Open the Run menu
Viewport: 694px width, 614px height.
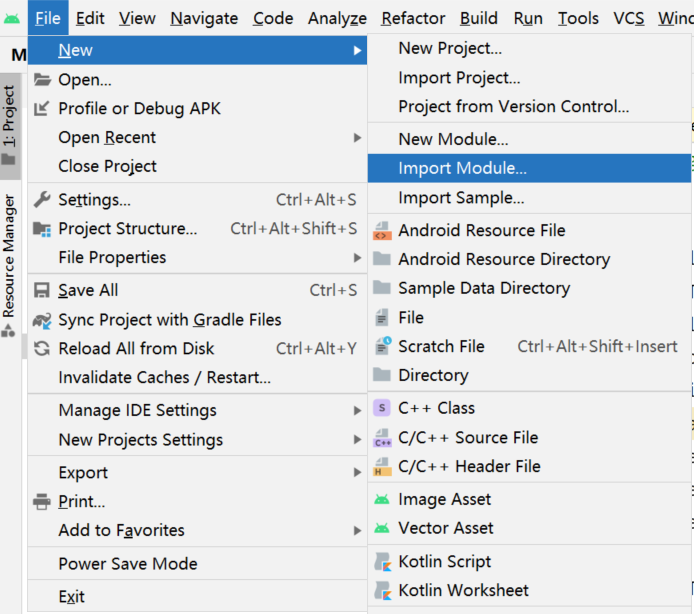coord(528,18)
